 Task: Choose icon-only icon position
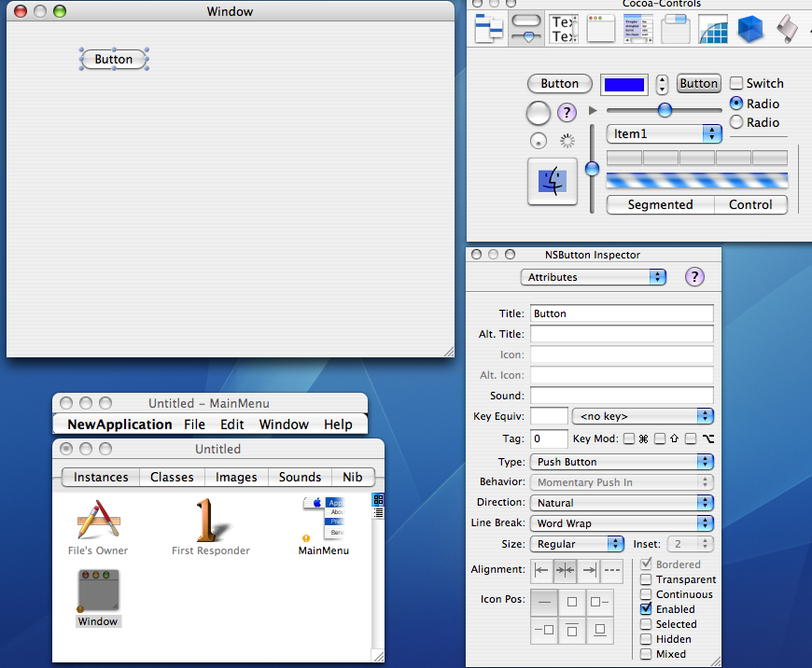pos(572,603)
